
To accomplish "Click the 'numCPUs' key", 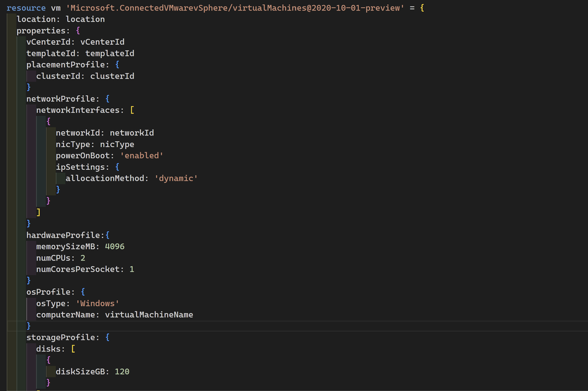I will tap(53, 258).
